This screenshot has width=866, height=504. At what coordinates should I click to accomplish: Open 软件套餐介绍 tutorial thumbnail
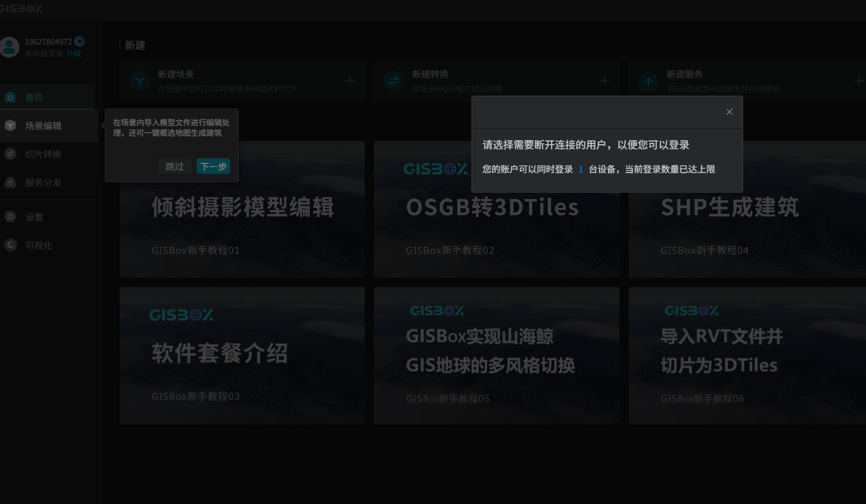pyautogui.click(x=242, y=355)
